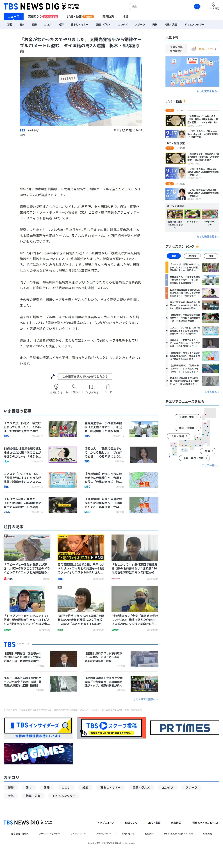
Task: Open the JNNドローンDIG video
Action: tap(210, 217)
